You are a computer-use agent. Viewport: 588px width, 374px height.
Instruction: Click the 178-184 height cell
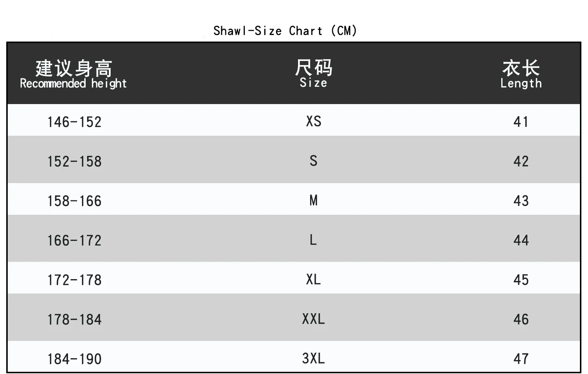click(x=74, y=320)
